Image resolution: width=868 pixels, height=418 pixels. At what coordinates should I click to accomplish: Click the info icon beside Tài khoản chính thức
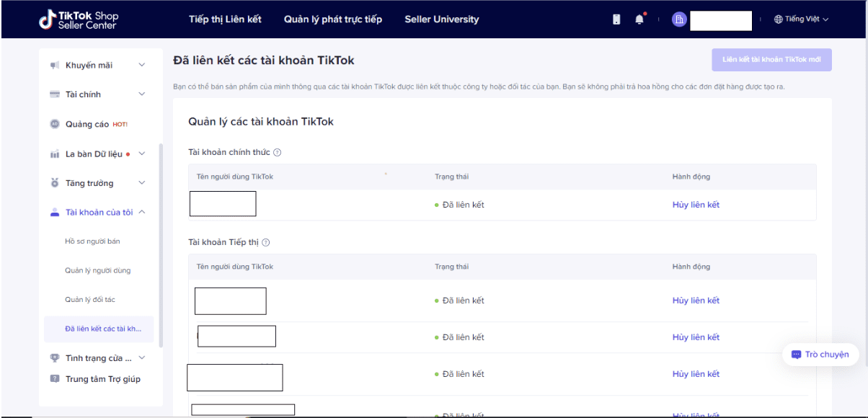[x=278, y=152]
